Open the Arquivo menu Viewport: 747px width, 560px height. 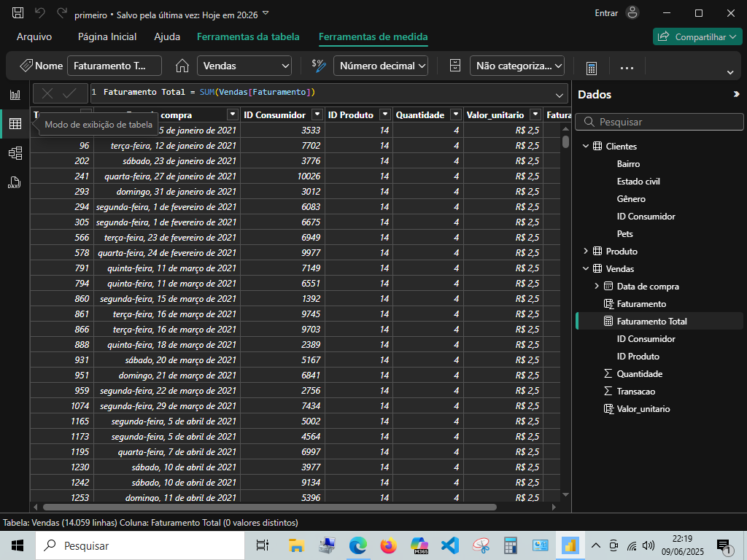tap(34, 36)
